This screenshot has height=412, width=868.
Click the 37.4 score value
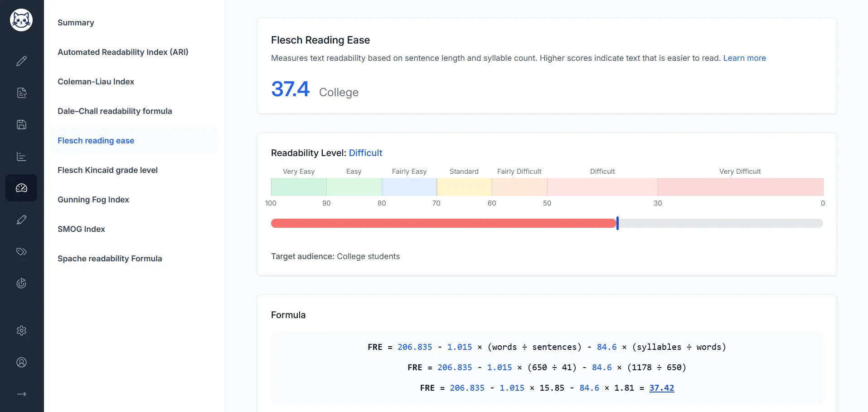(x=290, y=89)
